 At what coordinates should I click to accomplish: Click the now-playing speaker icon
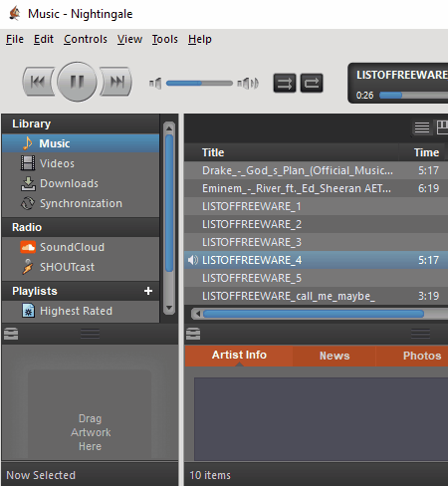pos(193,260)
